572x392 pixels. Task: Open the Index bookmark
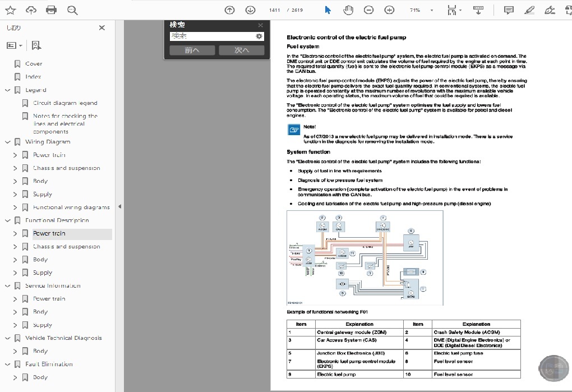[33, 77]
